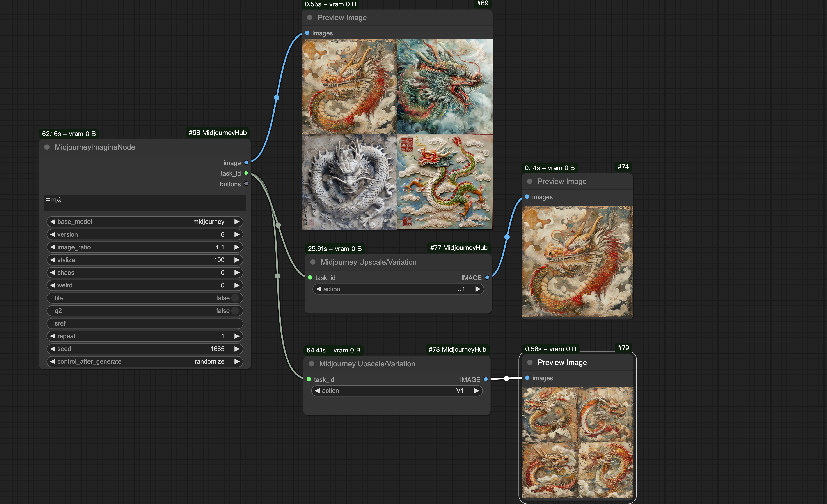
Task: Collapse the MidjourneyImagineNode using its title dot
Action: coord(47,147)
